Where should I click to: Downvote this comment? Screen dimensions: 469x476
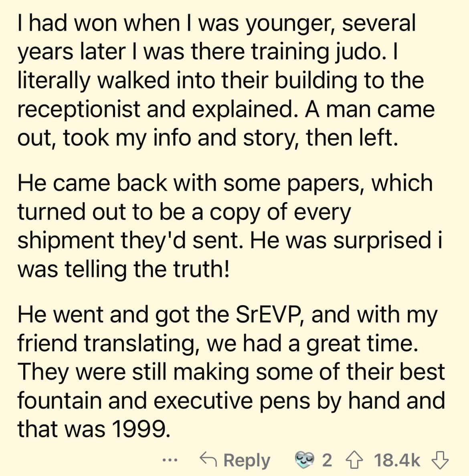click(x=441, y=460)
